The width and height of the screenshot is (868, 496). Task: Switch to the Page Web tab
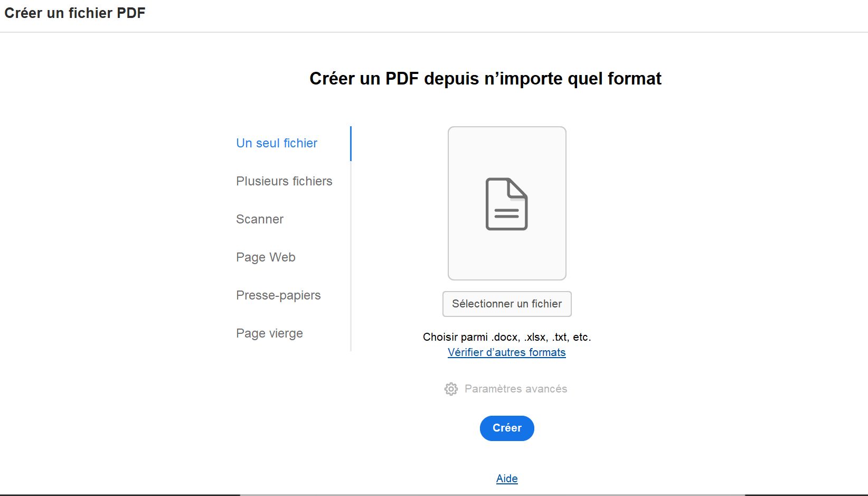[x=266, y=257]
